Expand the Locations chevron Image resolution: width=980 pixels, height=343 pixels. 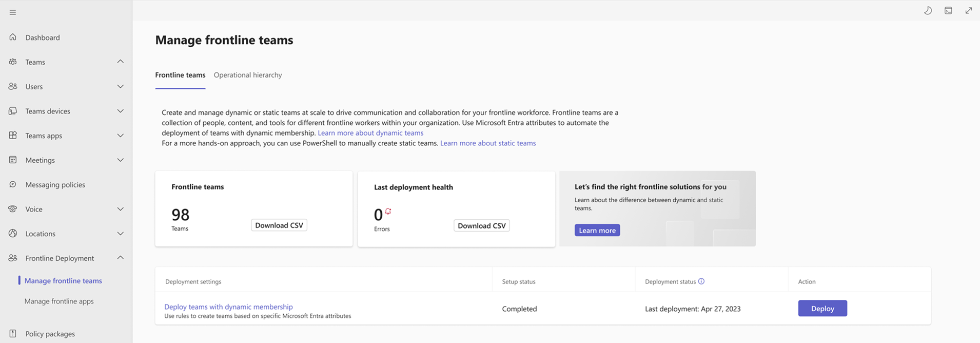click(120, 234)
